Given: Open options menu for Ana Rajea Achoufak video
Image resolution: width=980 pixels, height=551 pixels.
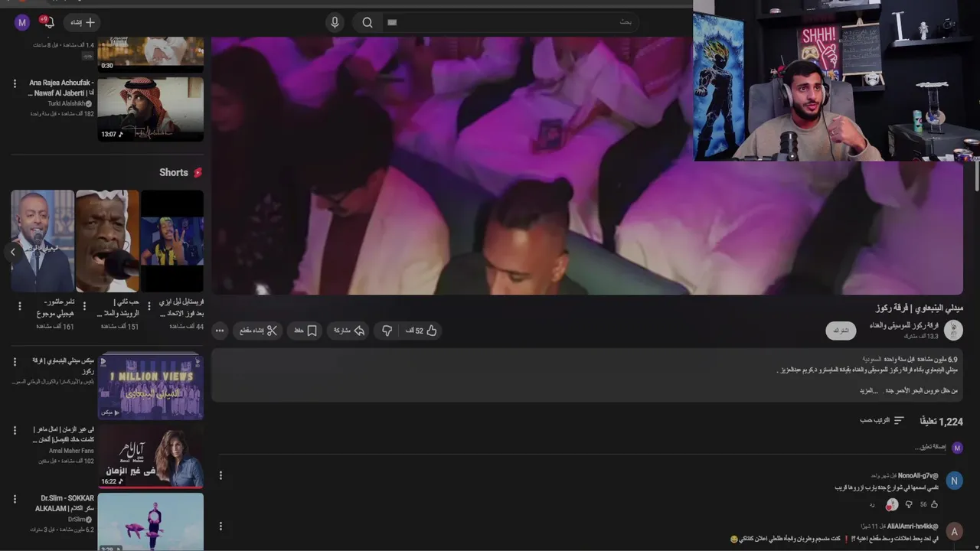Looking at the screenshot, I should tap(15, 83).
